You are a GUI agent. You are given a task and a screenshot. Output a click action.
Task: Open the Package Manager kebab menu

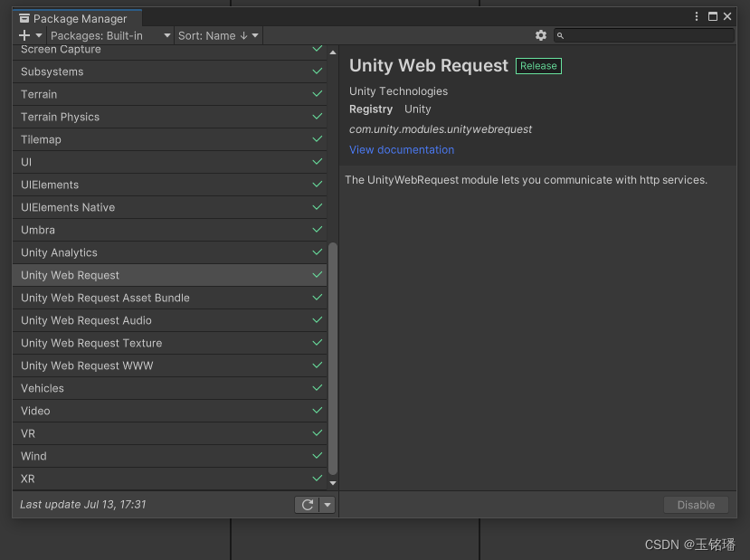pos(696,17)
